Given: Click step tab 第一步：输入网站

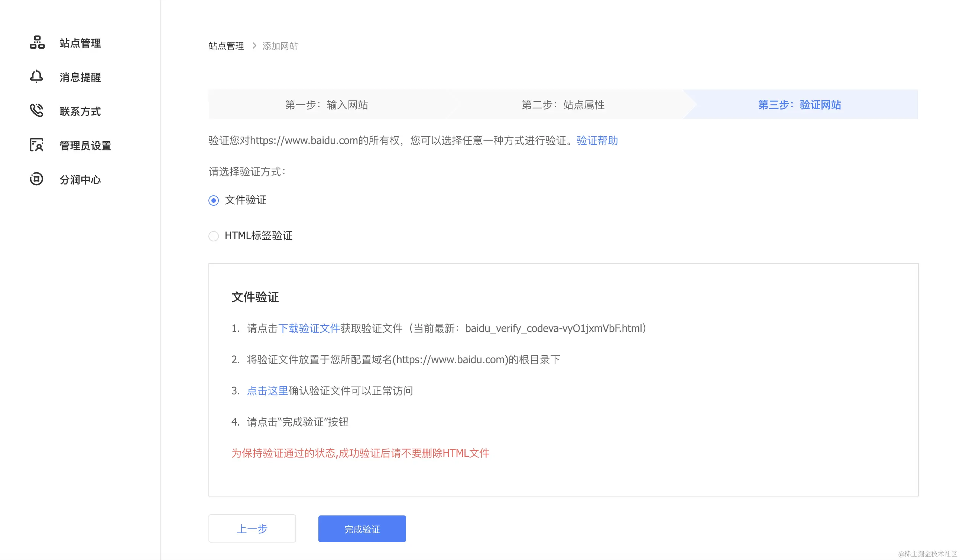Looking at the screenshot, I should coord(327,105).
